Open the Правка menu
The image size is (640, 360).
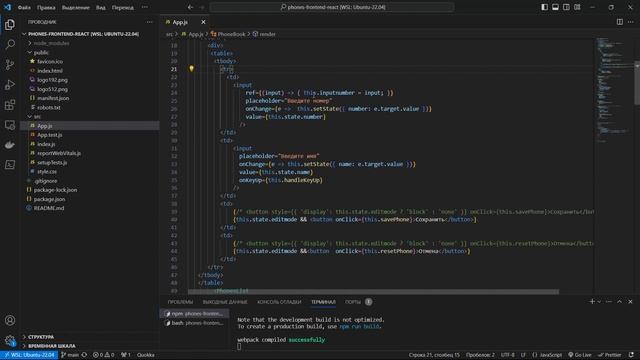46,7
